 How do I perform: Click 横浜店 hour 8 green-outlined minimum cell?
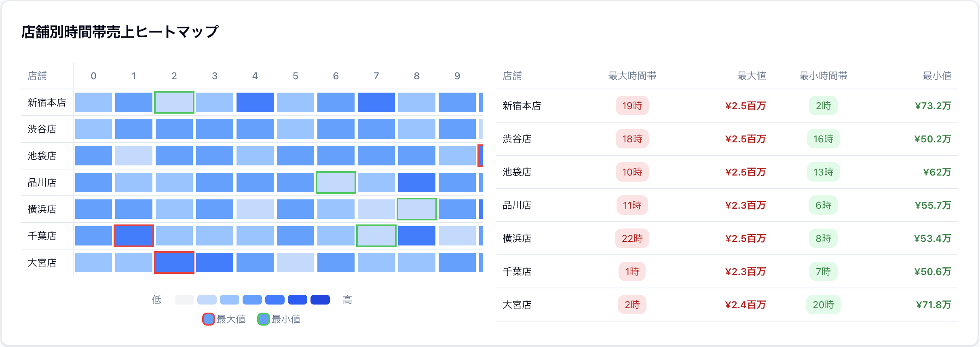click(x=417, y=209)
